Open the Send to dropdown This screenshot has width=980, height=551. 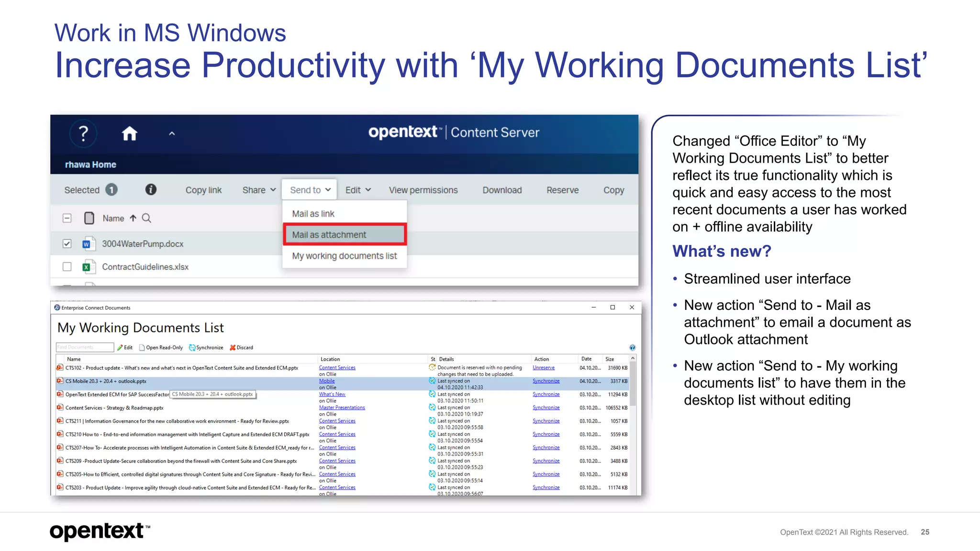pyautogui.click(x=310, y=190)
